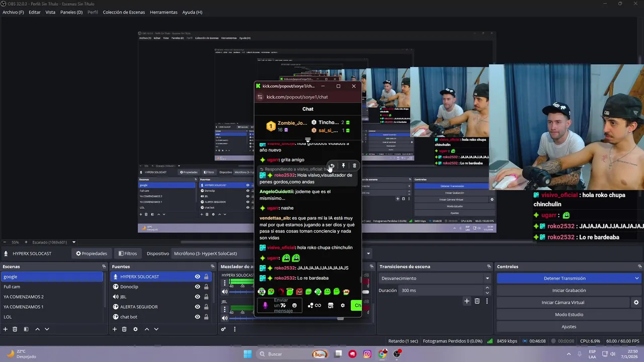Open advanced audio properties gears icon
This screenshot has width=644, height=362.
(223, 329)
